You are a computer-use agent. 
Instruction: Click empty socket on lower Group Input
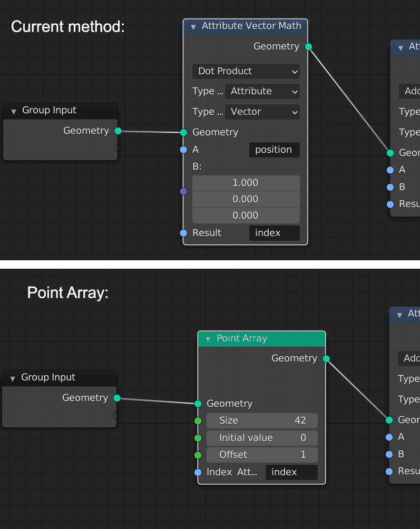[x=117, y=415]
